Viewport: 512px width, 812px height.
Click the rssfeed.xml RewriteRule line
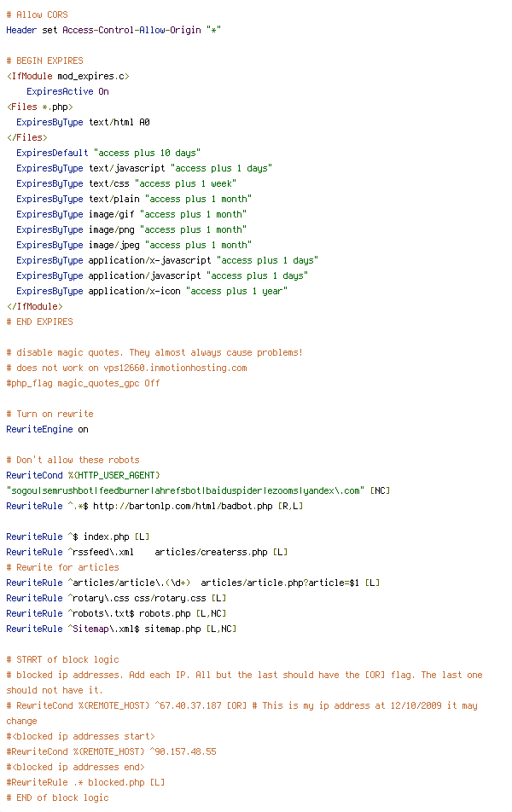coord(147,552)
